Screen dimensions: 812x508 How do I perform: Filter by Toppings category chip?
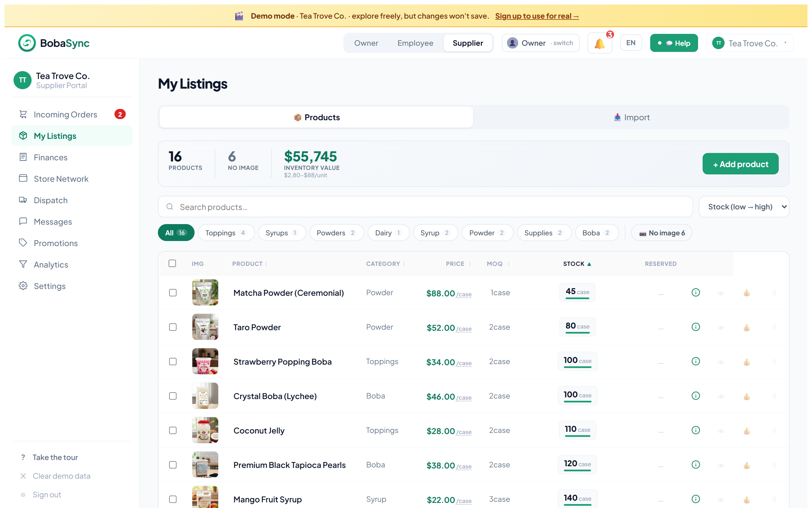click(x=226, y=233)
